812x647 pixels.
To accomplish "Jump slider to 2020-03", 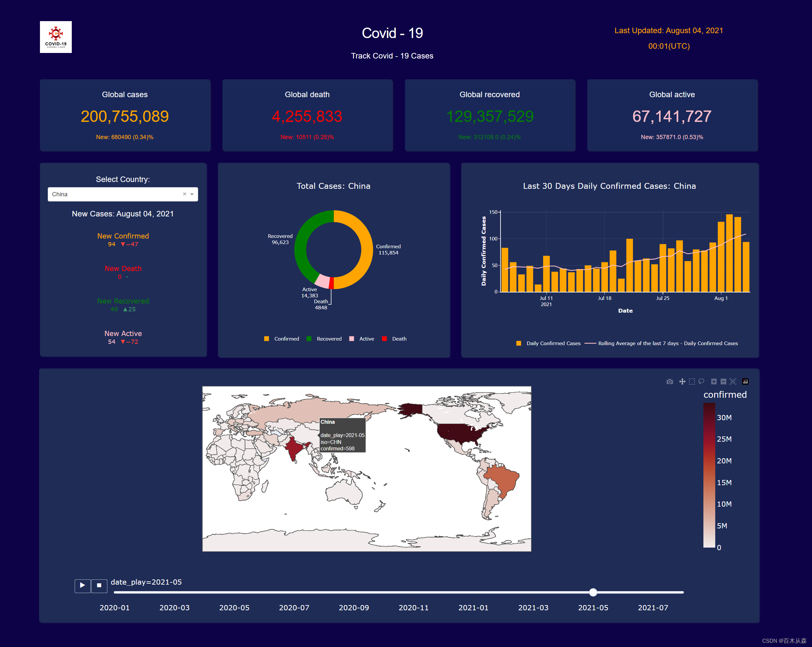I will (174, 607).
